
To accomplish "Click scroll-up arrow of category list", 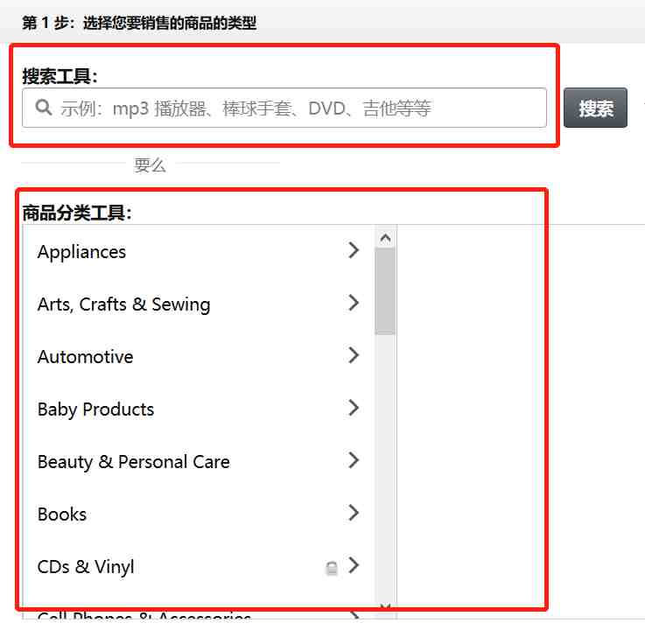I will [385, 238].
